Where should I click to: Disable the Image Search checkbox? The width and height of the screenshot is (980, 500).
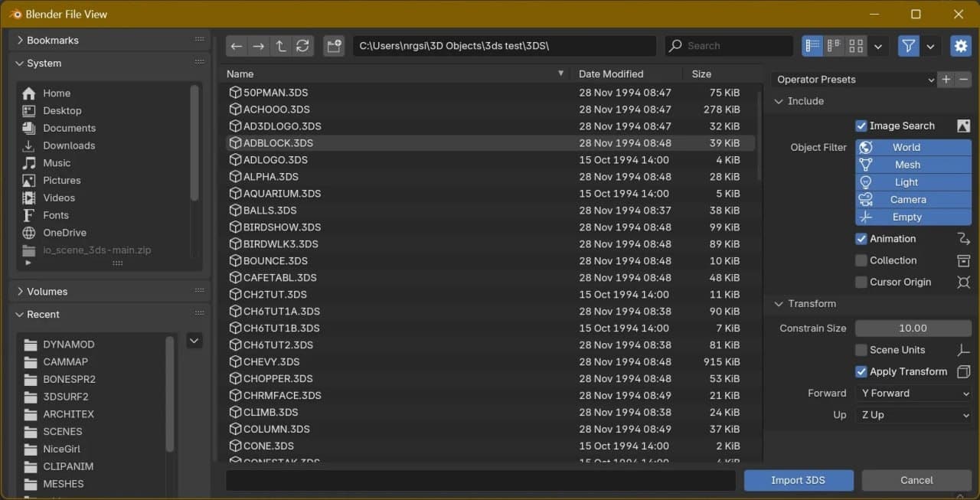[x=861, y=126]
